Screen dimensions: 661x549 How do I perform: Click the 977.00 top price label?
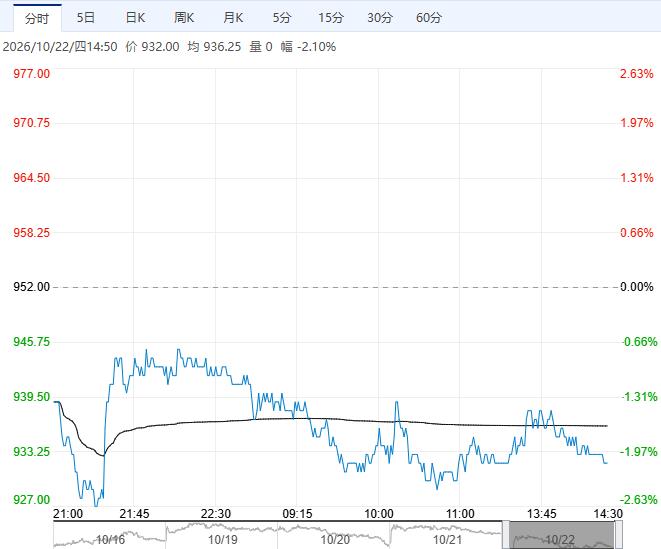(31, 74)
